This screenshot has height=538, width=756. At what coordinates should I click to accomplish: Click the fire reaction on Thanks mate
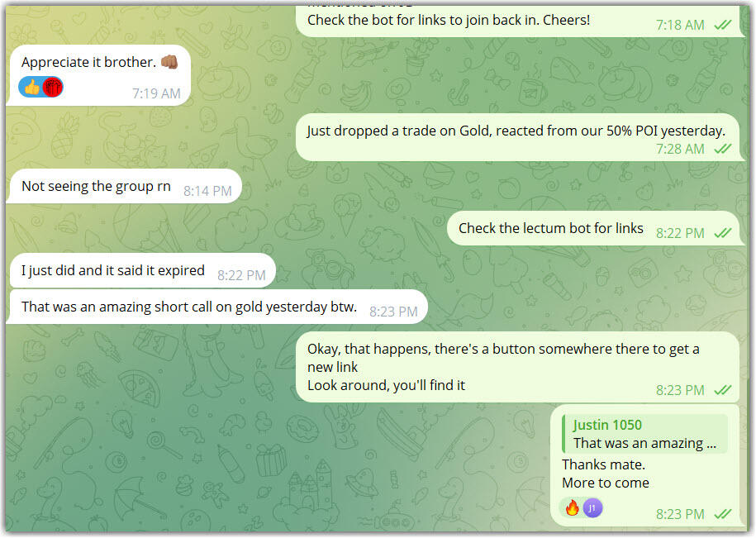click(573, 507)
